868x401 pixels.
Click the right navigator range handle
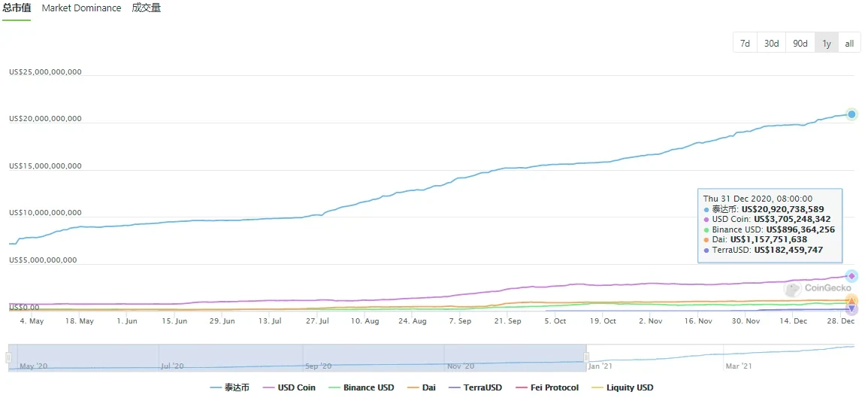click(x=587, y=357)
